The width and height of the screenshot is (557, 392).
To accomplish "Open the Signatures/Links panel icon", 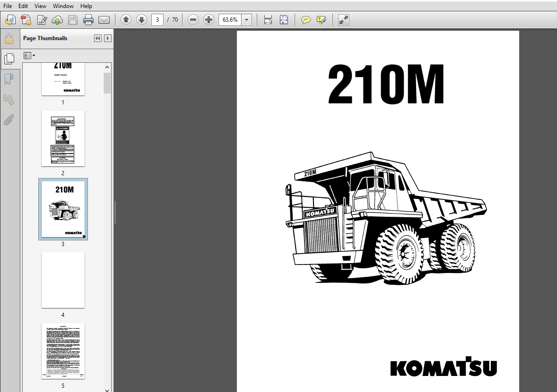I will click(9, 100).
